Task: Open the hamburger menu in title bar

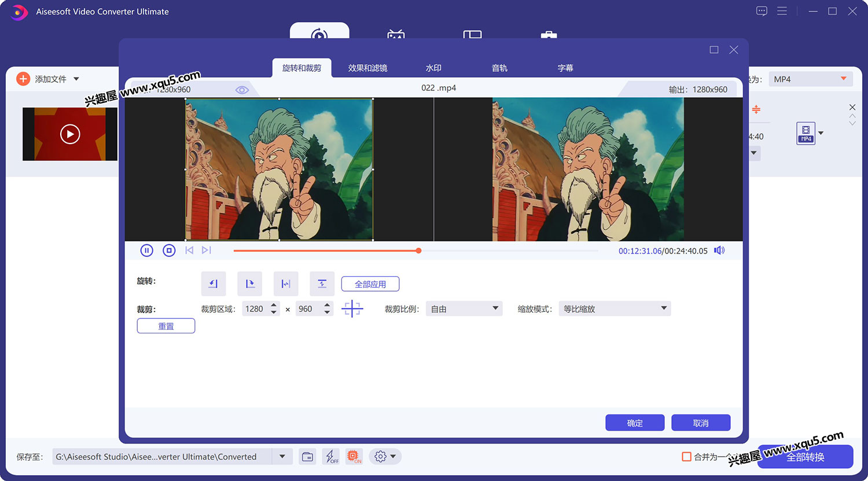Action: tap(782, 11)
